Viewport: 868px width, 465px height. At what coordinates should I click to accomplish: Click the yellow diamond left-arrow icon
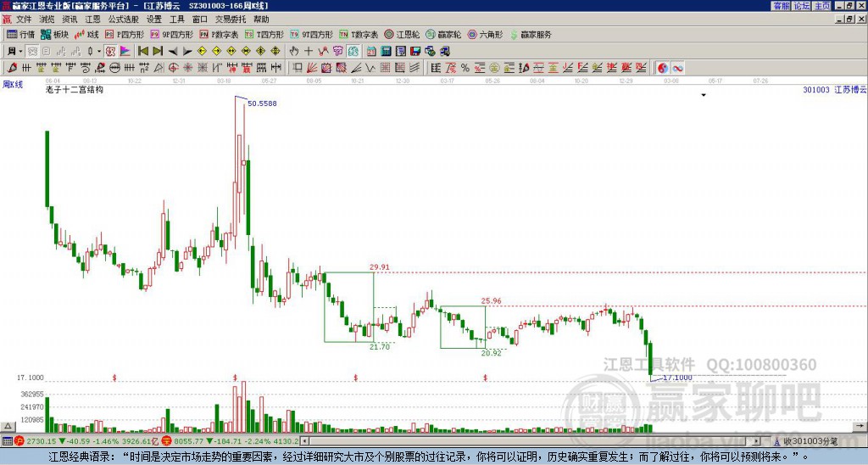(x=202, y=52)
